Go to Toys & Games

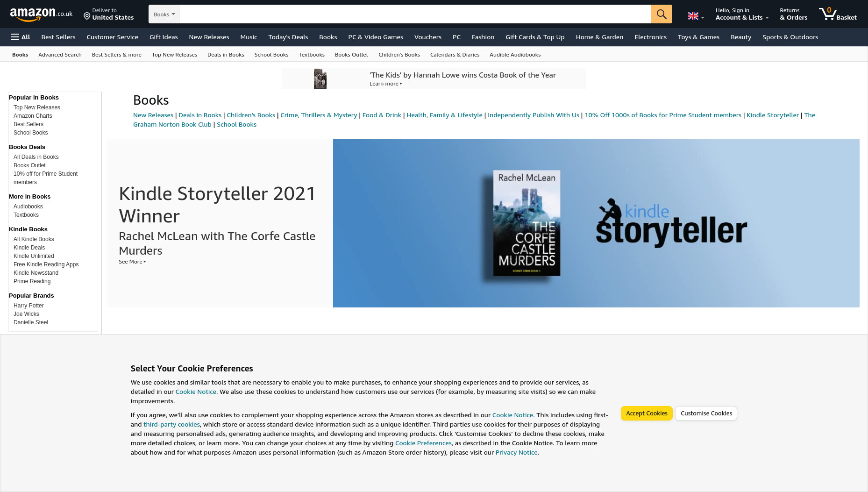pos(698,37)
